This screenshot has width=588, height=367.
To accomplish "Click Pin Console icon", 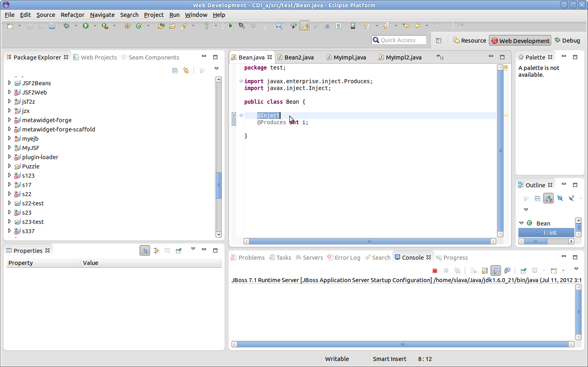I will [x=523, y=271].
